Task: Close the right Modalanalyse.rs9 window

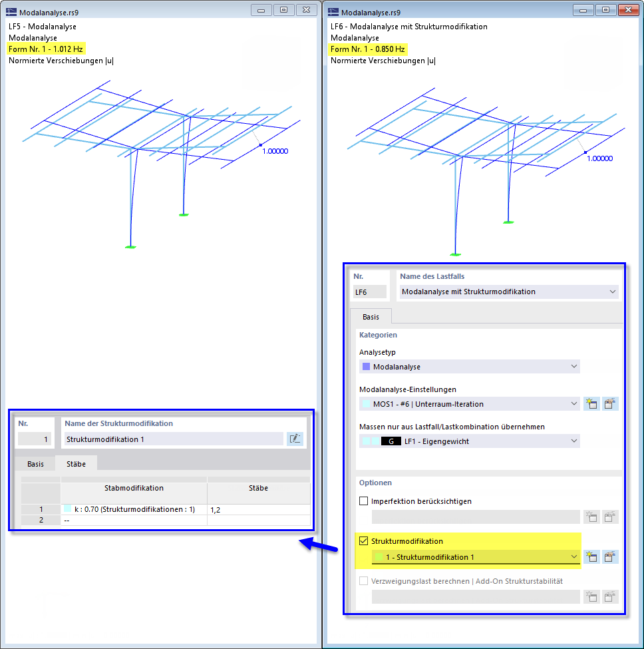Action: 628,10
